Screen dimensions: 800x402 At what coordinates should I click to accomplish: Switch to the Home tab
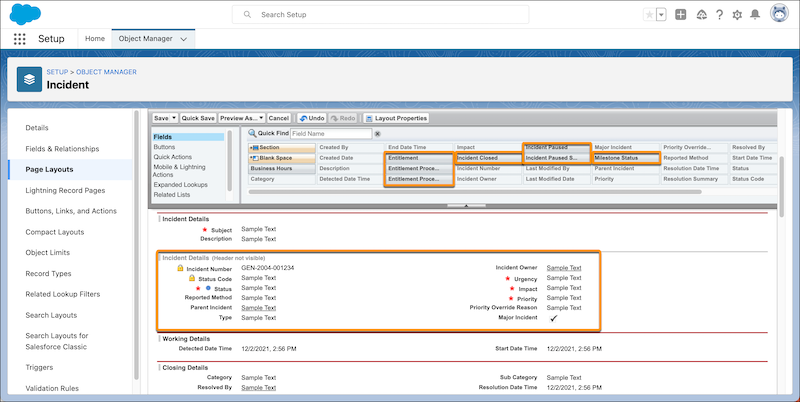pyautogui.click(x=95, y=38)
